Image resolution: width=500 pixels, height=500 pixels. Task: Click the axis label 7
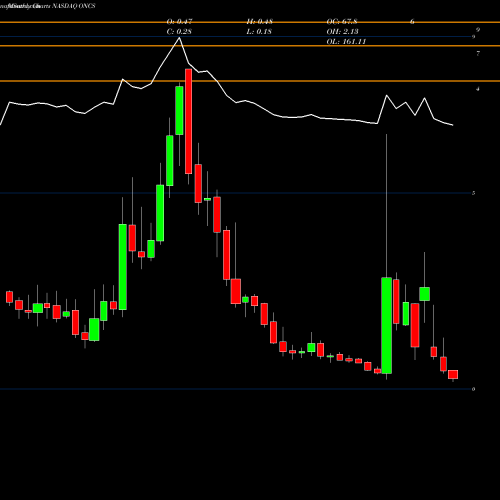pos(478,53)
